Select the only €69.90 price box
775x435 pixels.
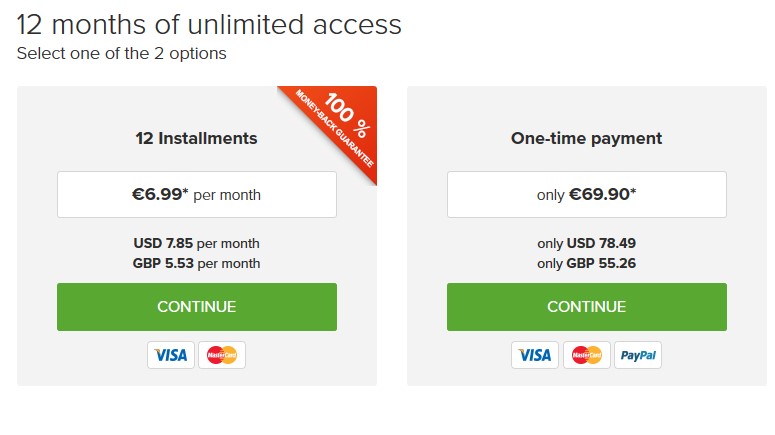pyautogui.click(x=587, y=194)
